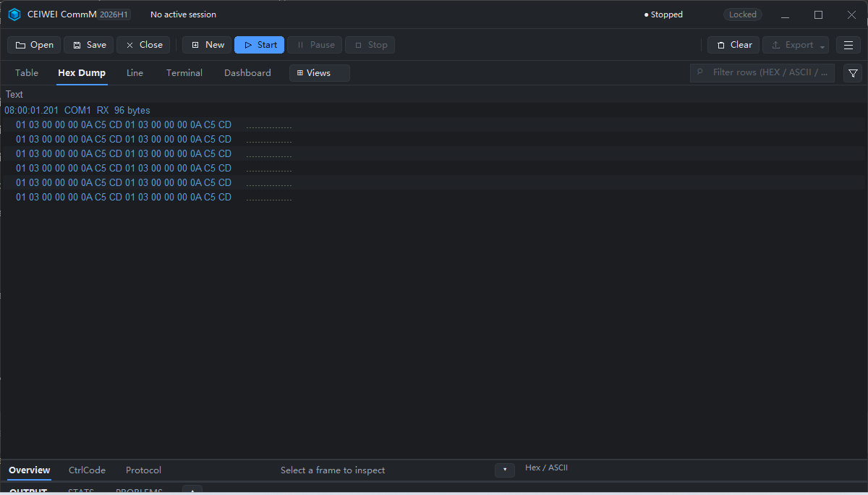Open the Dashboard tab
Viewport: 868px width, 495px height.
(x=247, y=73)
